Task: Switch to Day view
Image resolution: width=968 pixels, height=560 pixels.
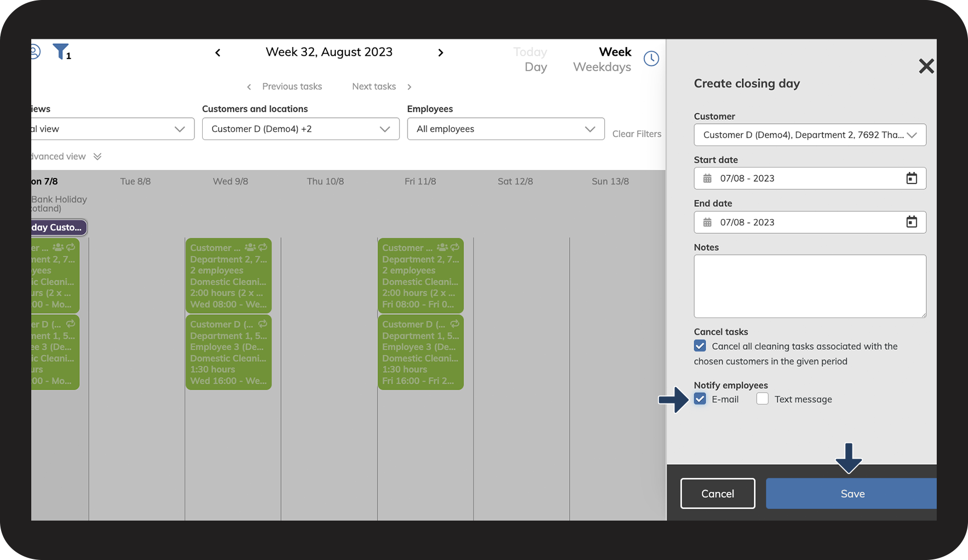Action: (535, 67)
